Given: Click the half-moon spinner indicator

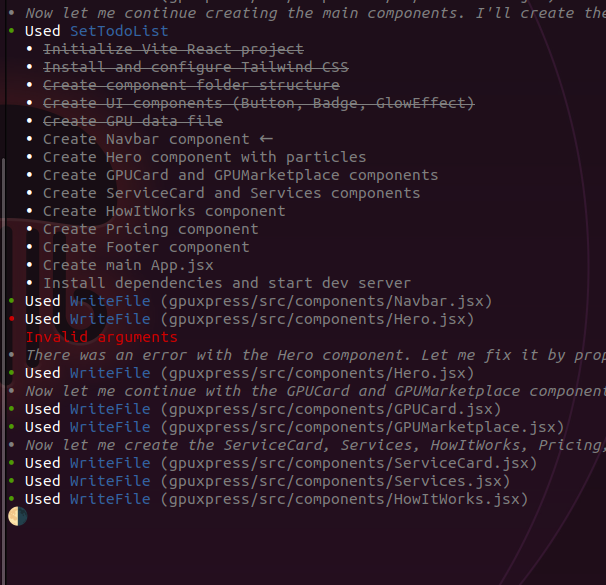Looking at the screenshot, I should click(18, 517).
